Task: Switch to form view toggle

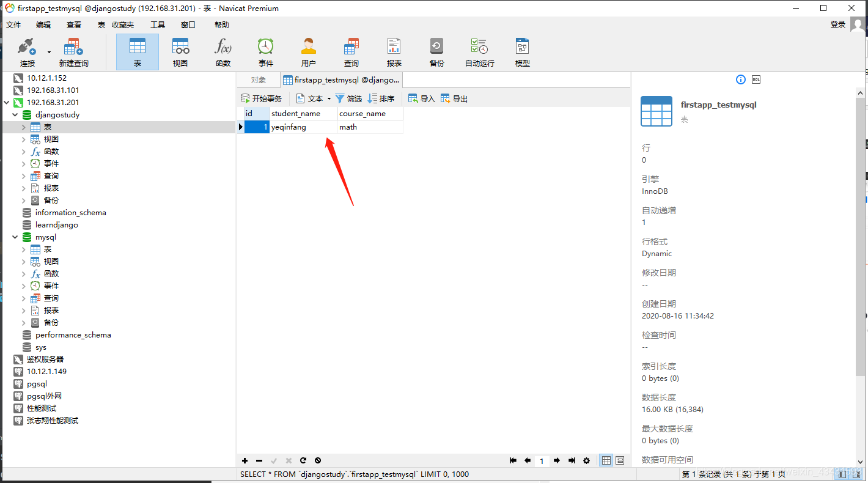Action: pyautogui.click(x=620, y=460)
